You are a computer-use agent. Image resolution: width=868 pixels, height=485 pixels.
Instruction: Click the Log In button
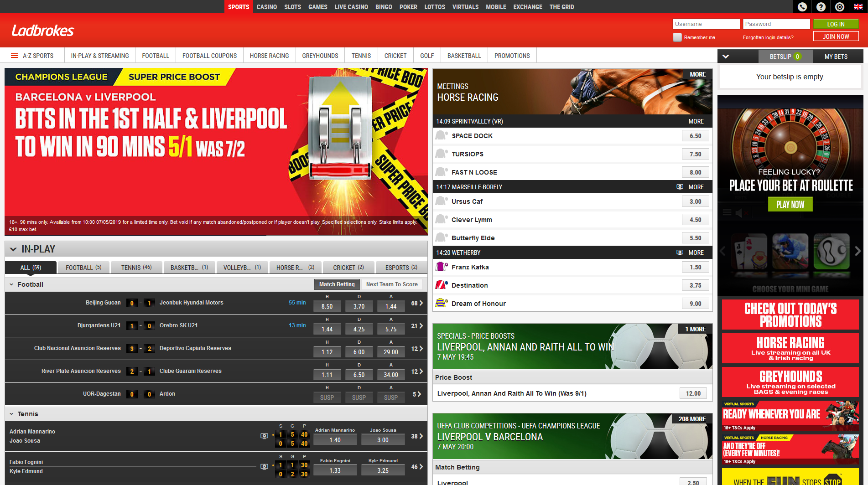coord(836,24)
